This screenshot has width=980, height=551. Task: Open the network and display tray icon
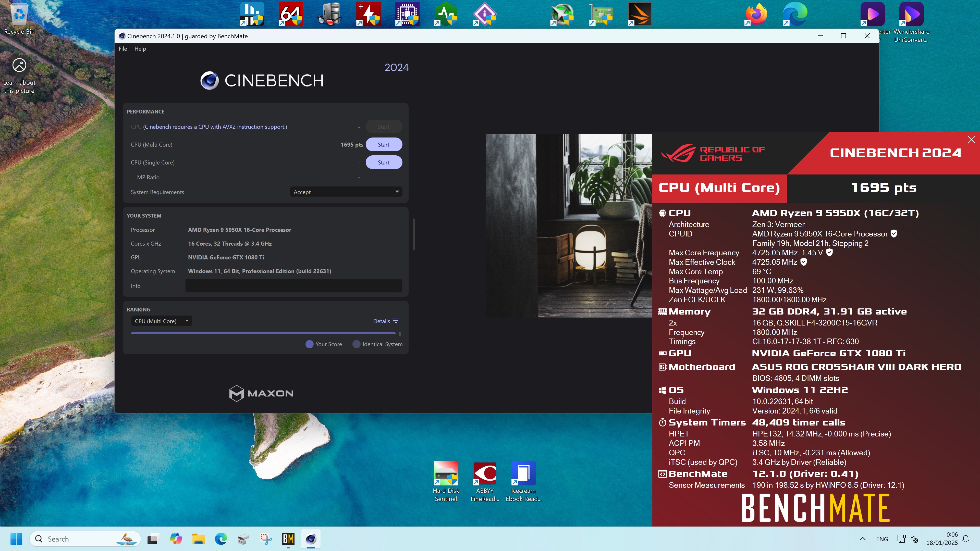coord(901,539)
